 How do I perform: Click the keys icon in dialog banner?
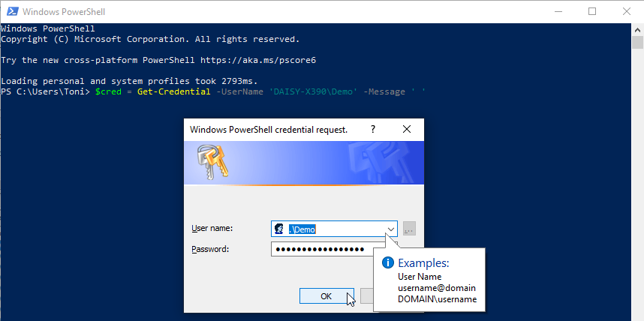coord(212,162)
